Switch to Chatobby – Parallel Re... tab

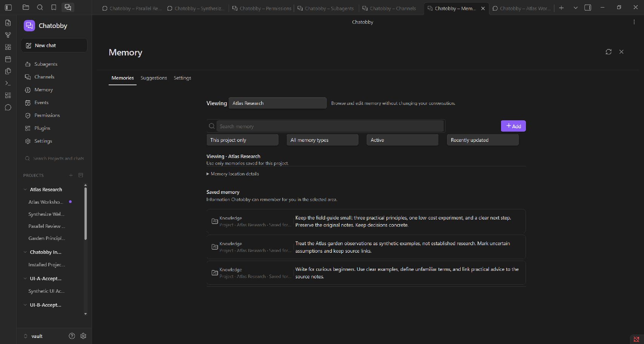(131, 8)
